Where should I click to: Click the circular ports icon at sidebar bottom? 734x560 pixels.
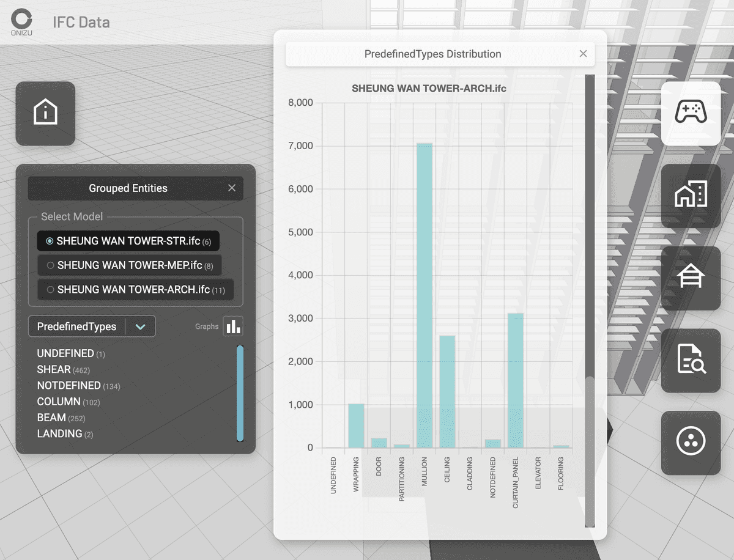point(691,443)
